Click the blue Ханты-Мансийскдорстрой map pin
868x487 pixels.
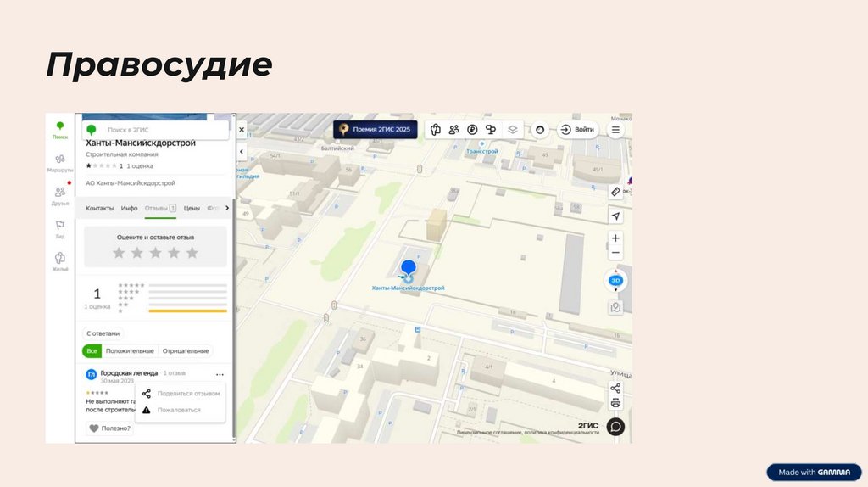408,270
